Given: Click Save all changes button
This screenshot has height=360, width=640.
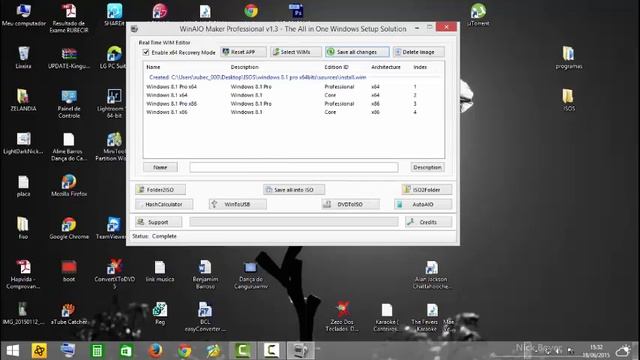Looking at the screenshot, I should pos(357,52).
